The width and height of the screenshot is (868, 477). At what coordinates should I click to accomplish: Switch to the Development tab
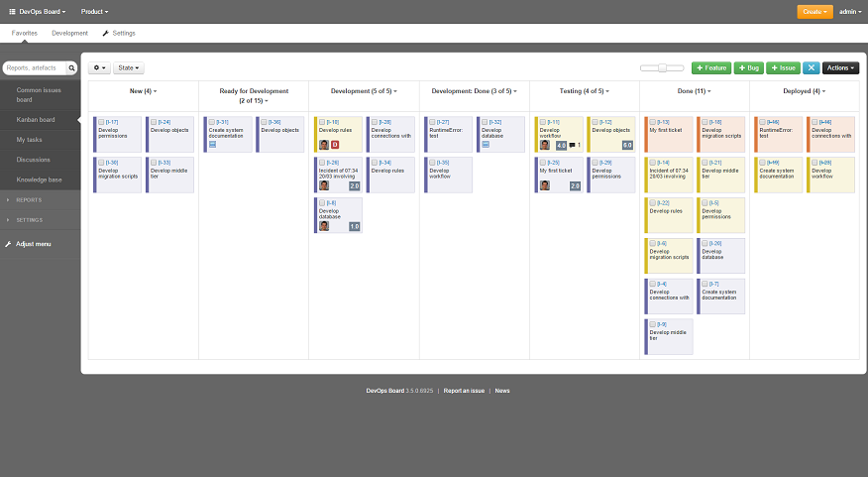(69, 34)
